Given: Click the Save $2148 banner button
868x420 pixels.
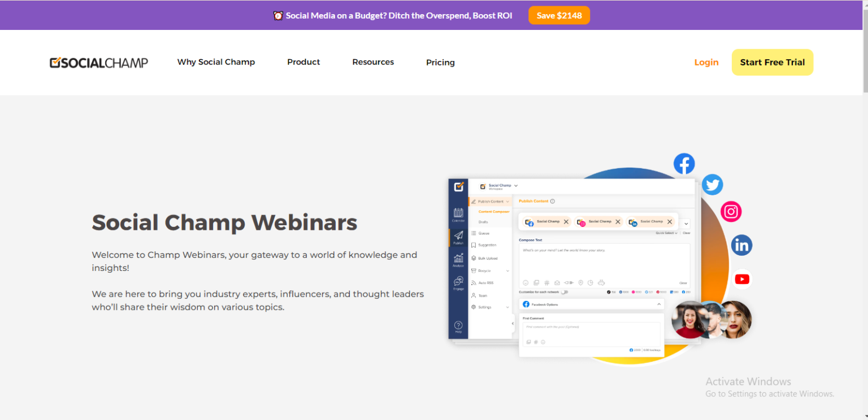Looking at the screenshot, I should 559,15.
